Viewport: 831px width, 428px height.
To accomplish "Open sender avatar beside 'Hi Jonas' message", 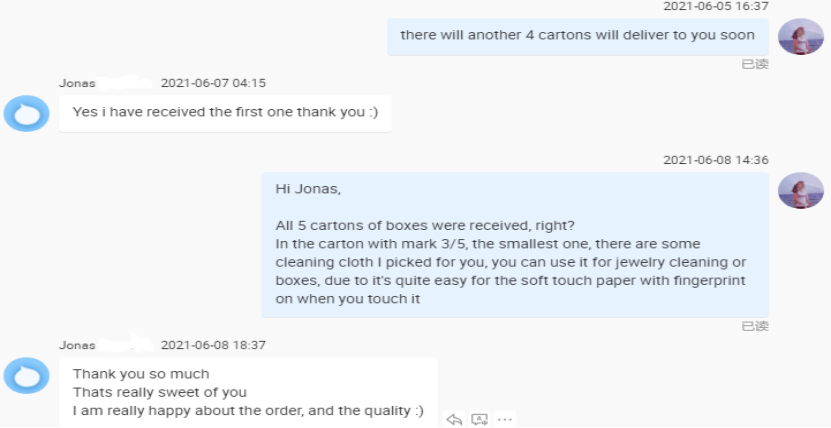I will click(800, 190).
